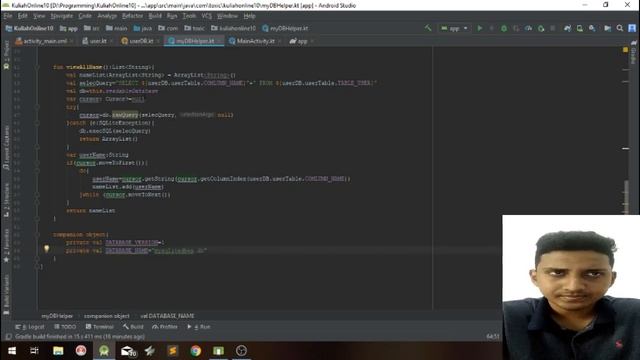The width and height of the screenshot is (640, 360).
Task: Open the app run configuration dropdown
Action: (454, 28)
